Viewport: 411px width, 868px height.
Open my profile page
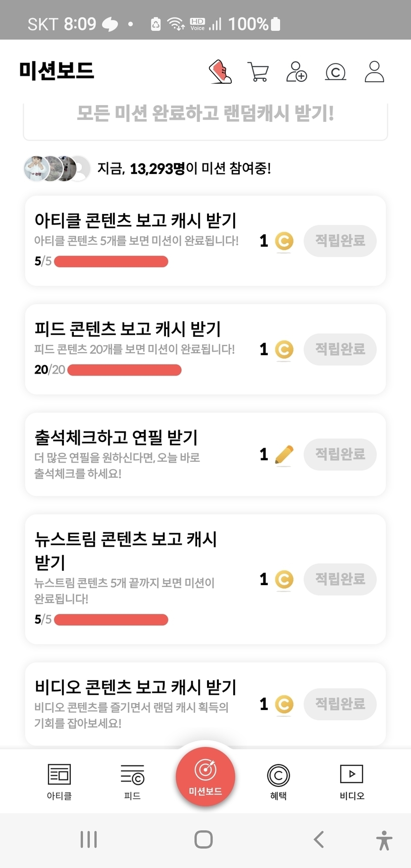[x=374, y=72]
